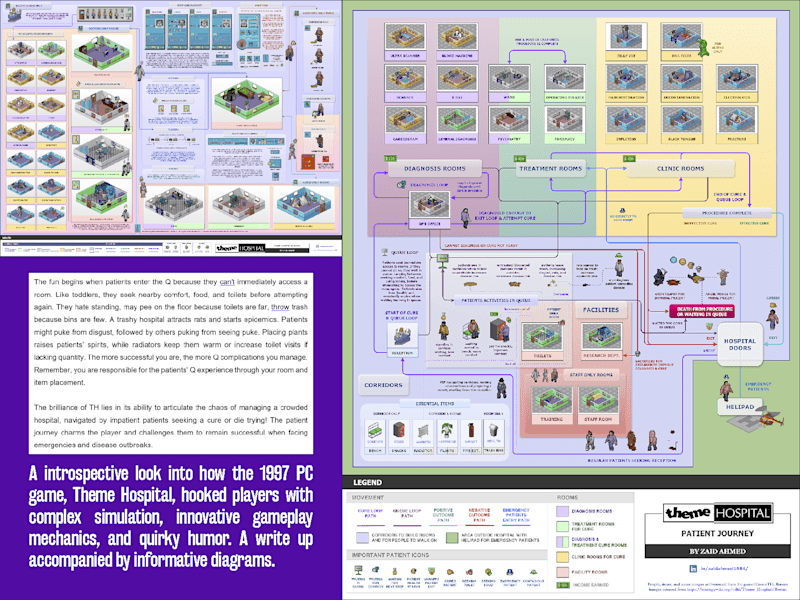The height and width of the screenshot is (600, 800).
Task: Click the Clinic Rooms yellow color swatch
Action: 562,557
